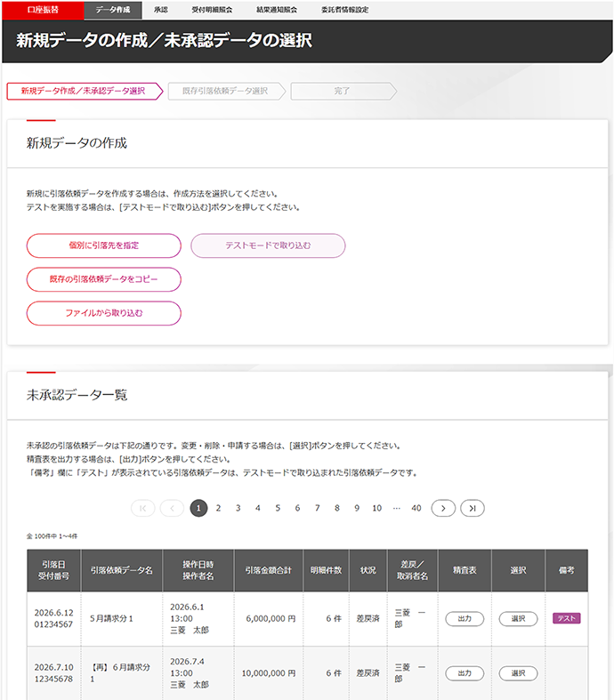
Task: Jump to last page of list
Action: click(x=473, y=508)
